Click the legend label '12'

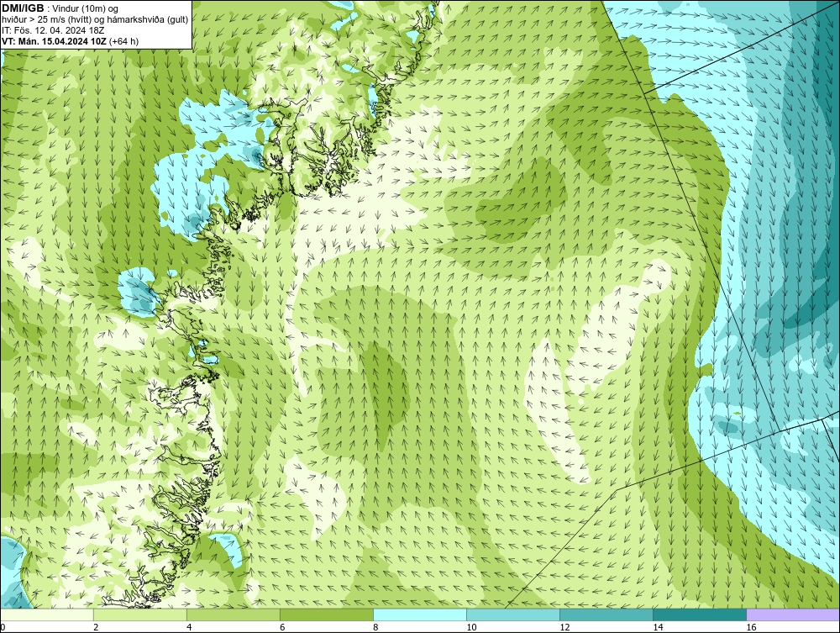[x=564, y=627]
